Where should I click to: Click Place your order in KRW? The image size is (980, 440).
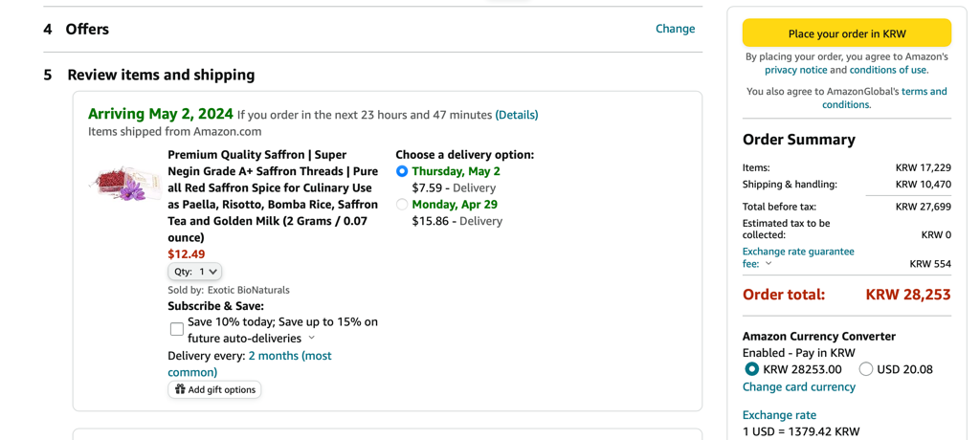(x=847, y=33)
